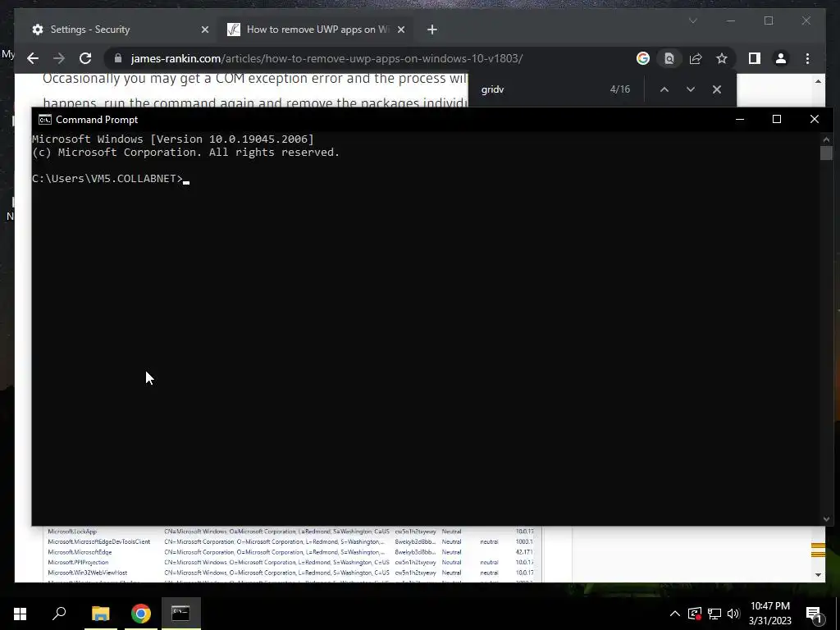Open Google icon in Chrome address bar
The width and height of the screenshot is (840, 630).
[x=643, y=58]
